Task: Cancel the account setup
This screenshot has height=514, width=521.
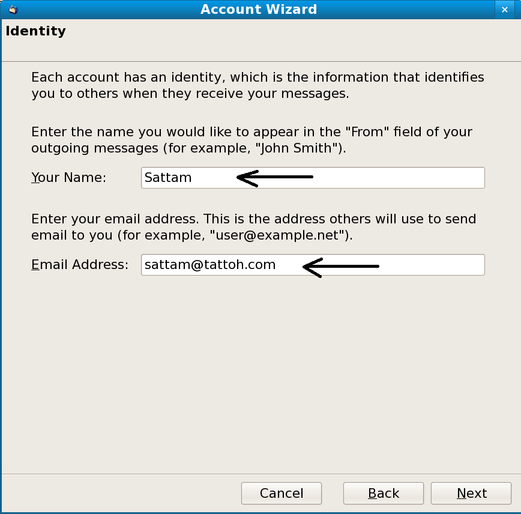Action: (281, 493)
